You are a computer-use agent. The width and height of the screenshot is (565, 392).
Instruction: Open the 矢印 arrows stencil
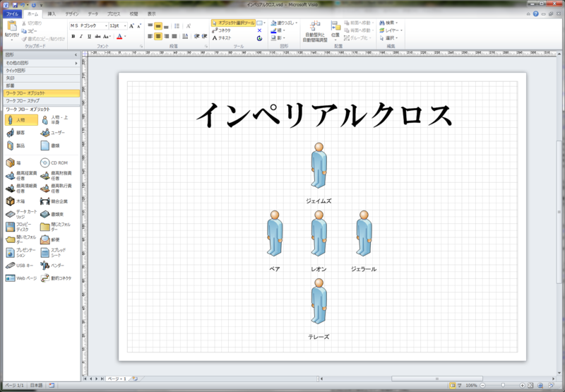tap(42, 78)
